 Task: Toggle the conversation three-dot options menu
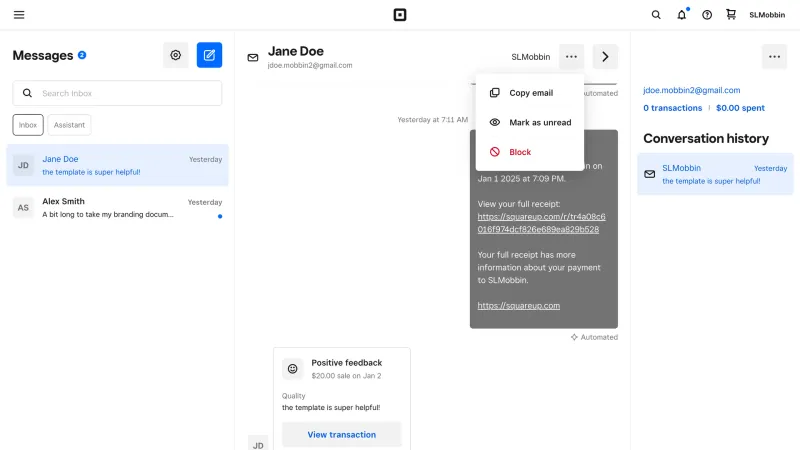click(x=571, y=57)
